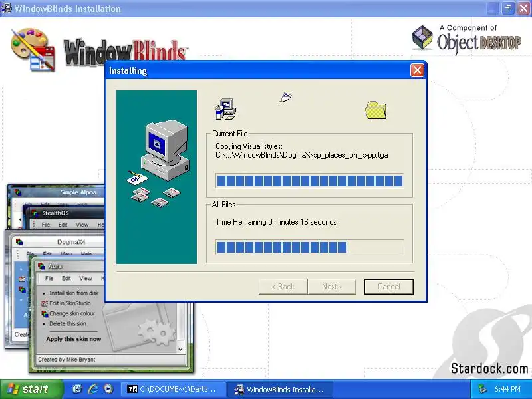Click 'Install skin from disk' in Aura preview

[x=74, y=293]
